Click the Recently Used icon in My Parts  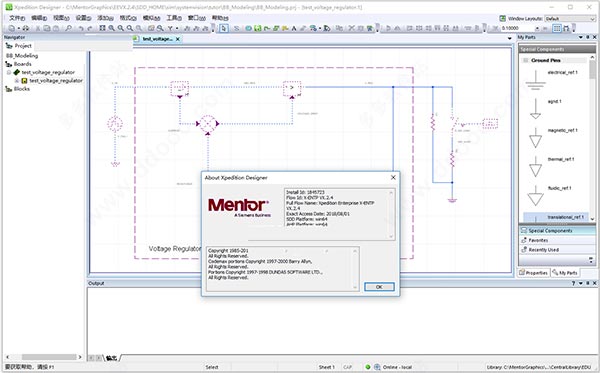pyautogui.click(x=524, y=250)
